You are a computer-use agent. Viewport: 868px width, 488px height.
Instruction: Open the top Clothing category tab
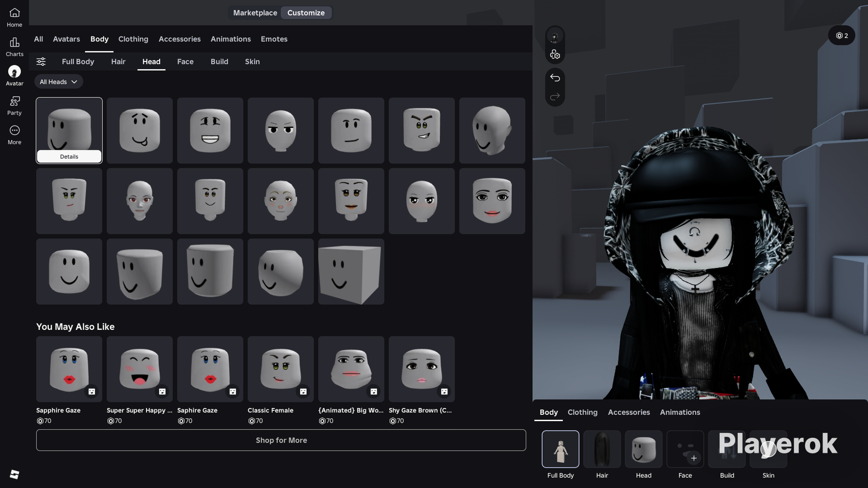(133, 39)
